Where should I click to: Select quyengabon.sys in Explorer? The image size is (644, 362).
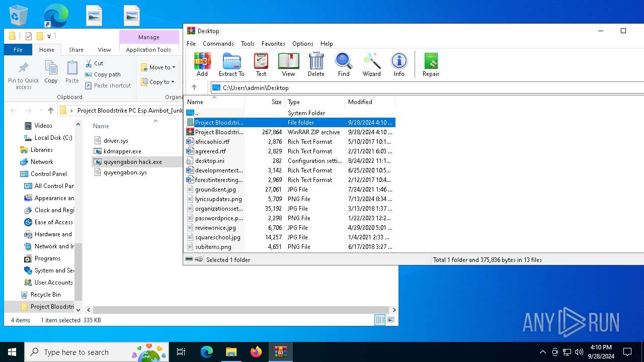tap(125, 172)
